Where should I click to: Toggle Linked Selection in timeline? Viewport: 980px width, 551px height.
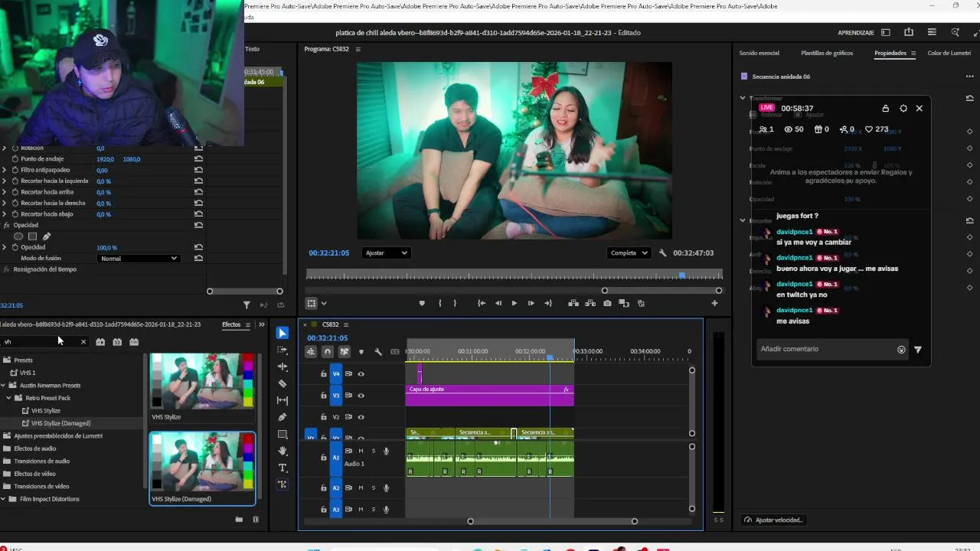(x=345, y=352)
